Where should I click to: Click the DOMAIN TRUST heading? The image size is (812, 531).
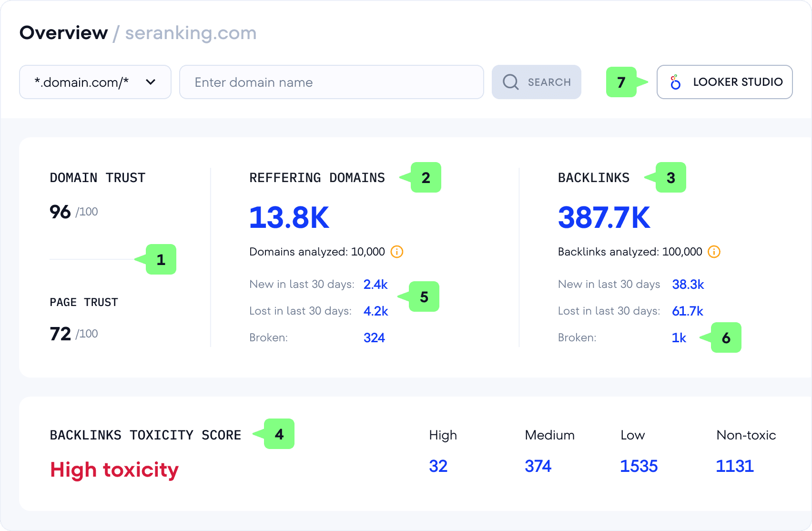pos(98,178)
